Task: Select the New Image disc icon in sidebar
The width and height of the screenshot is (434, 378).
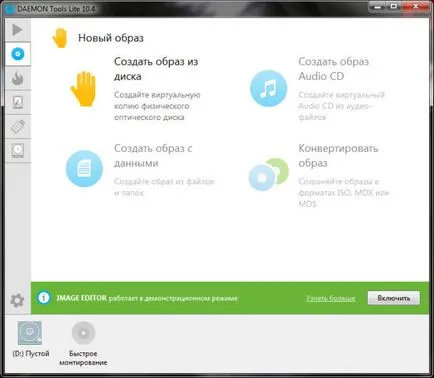Action: tap(18, 54)
